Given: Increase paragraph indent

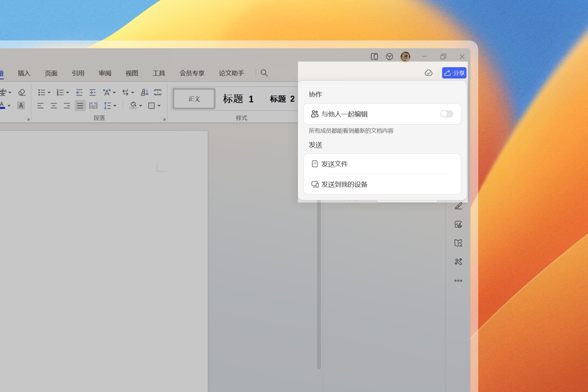Looking at the screenshot, I should point(92,92).
